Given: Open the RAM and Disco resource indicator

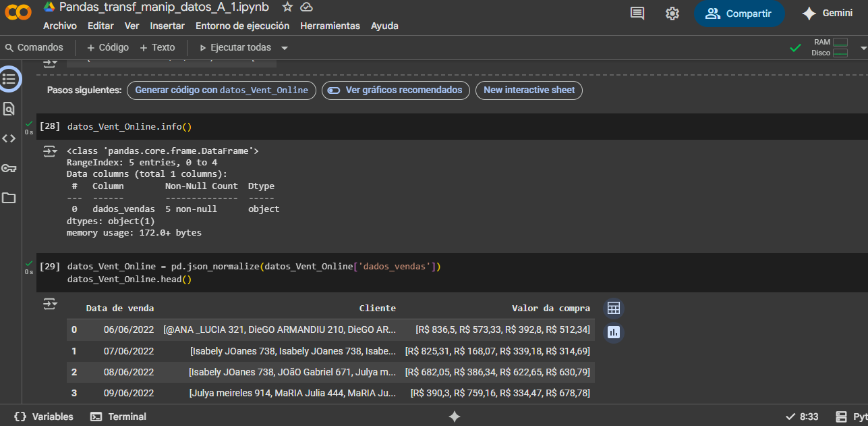Looking at the screenshot, I should click(830, 47).
